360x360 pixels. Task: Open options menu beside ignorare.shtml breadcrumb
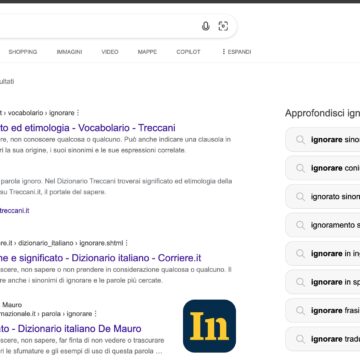coord(127,243)
